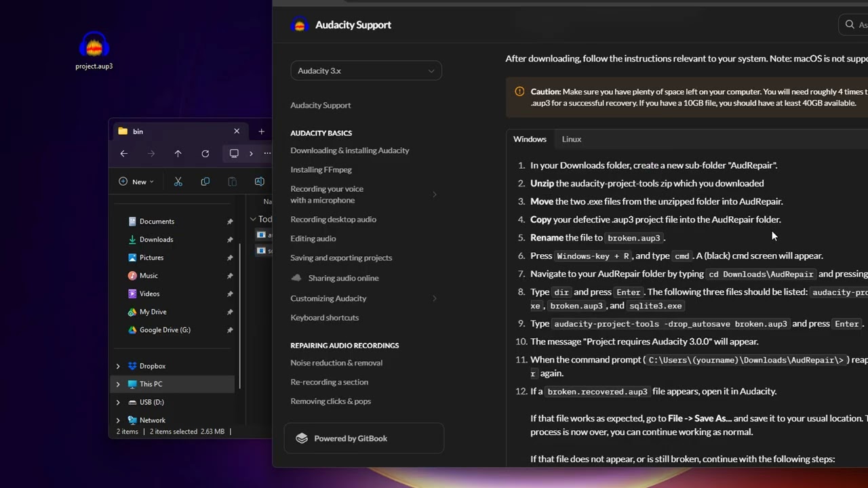Open Google Drive (G:) in Explorer sidebar

pos(165,330)
